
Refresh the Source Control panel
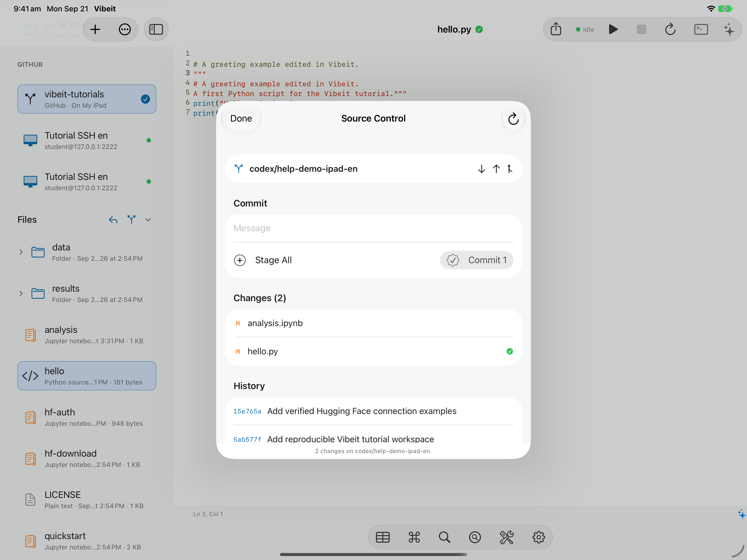point(513,119)
